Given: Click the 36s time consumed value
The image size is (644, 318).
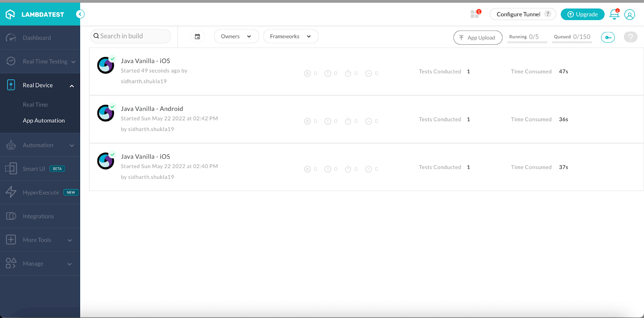Looking at the screenshot, I should click(563, 119).
